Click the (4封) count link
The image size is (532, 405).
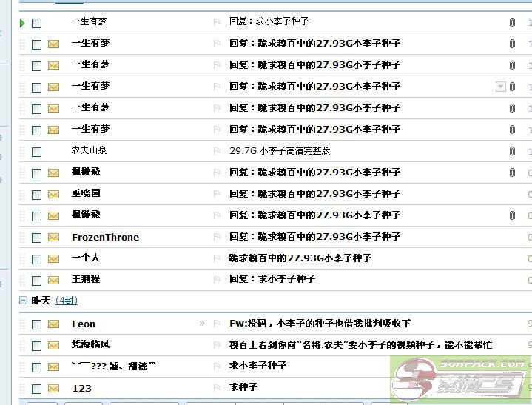click(x=67, y=301)
